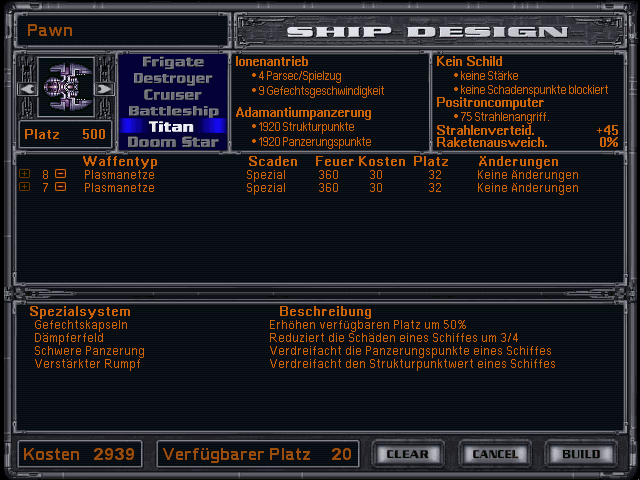This screenshot has height=480, width=640.
Task: Select the Destroyer hull size
Action: pos(172,78)
